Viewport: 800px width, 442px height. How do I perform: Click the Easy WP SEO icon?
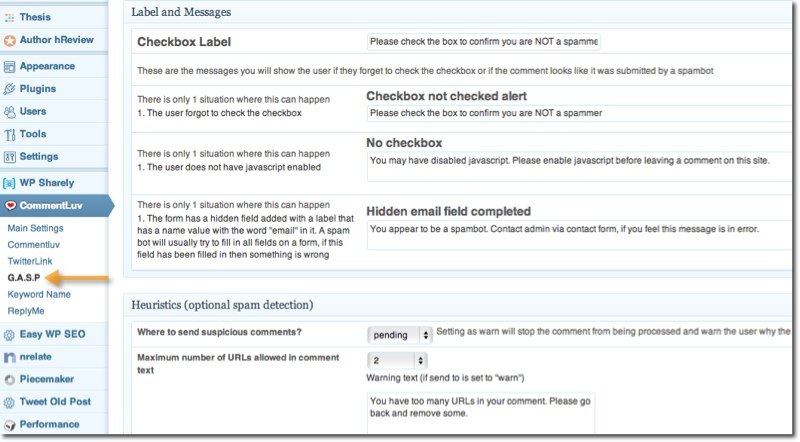(10, 335)
